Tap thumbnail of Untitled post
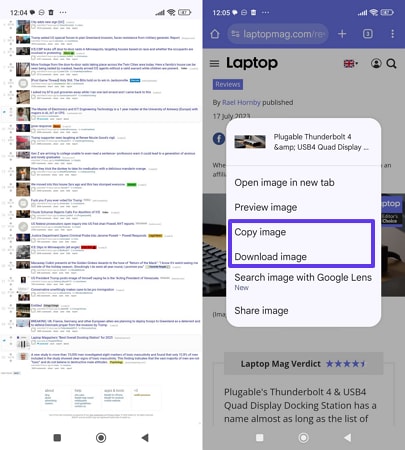 tap(23, 310)
